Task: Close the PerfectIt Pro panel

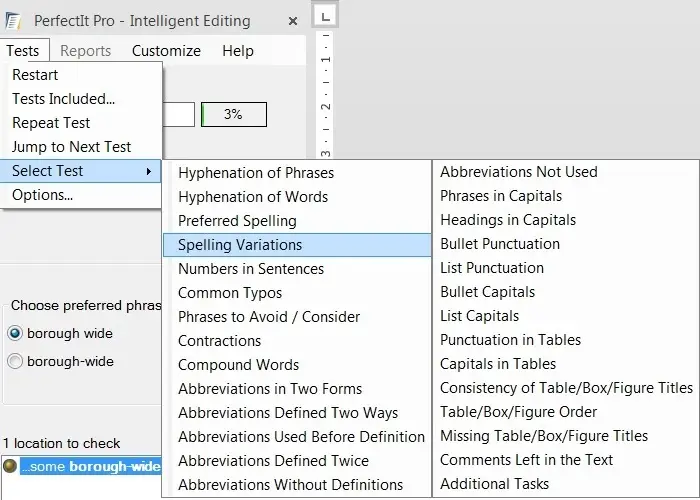Action: pyautogui.click(x=292, y=21)
